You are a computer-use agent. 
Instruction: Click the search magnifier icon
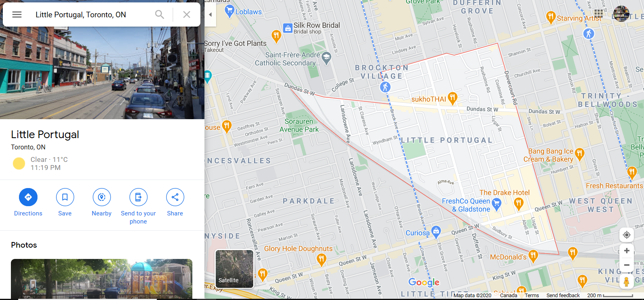point(160,14)
